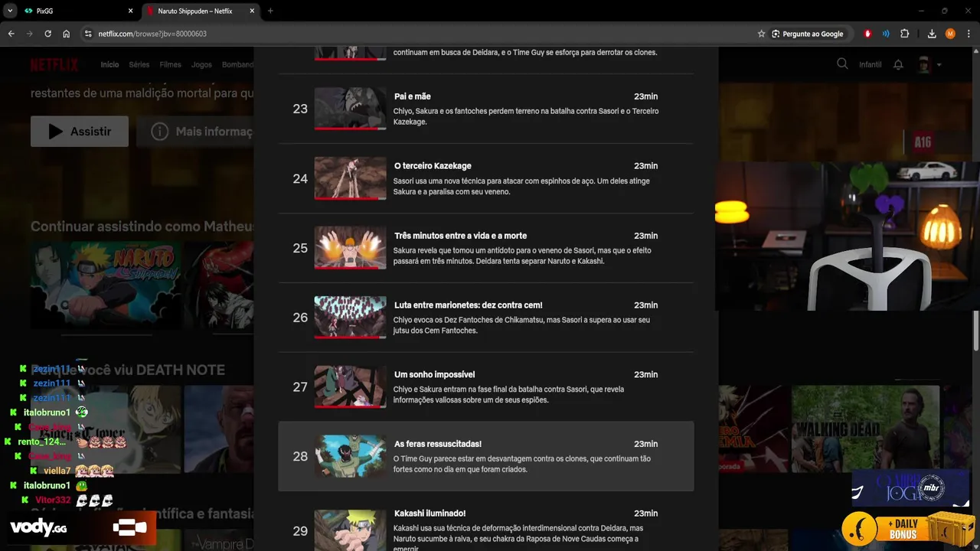View site information for netflix.com
Image resolution: width=980 pixels, height=551 pixels.
(88, 34)
